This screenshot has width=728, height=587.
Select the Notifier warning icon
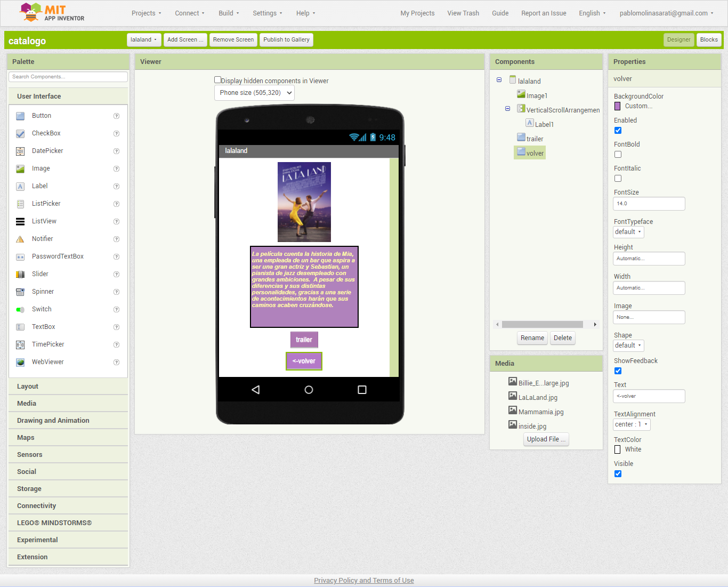coord(20,239)
